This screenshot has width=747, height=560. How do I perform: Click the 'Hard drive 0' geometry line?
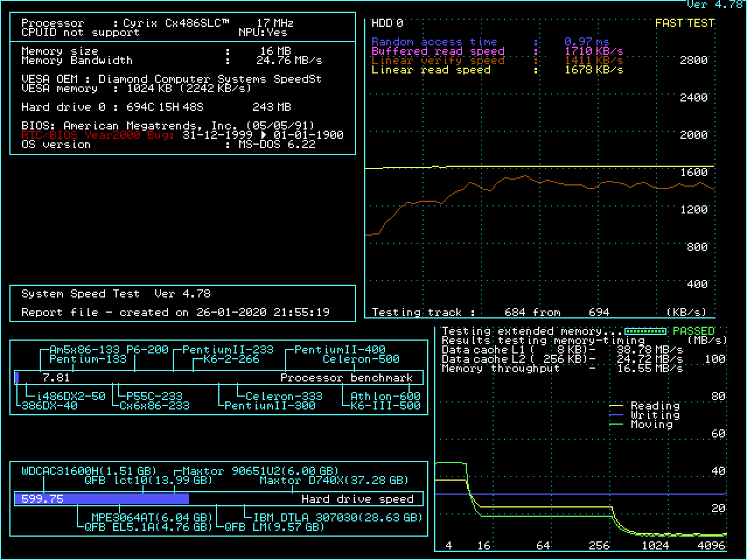[x=113, y=107]
